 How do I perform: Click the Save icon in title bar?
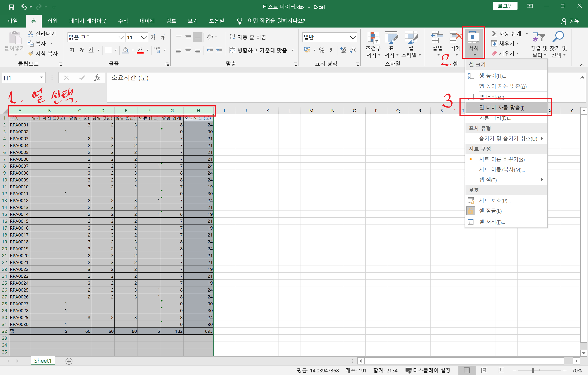[x=11, y=7]
